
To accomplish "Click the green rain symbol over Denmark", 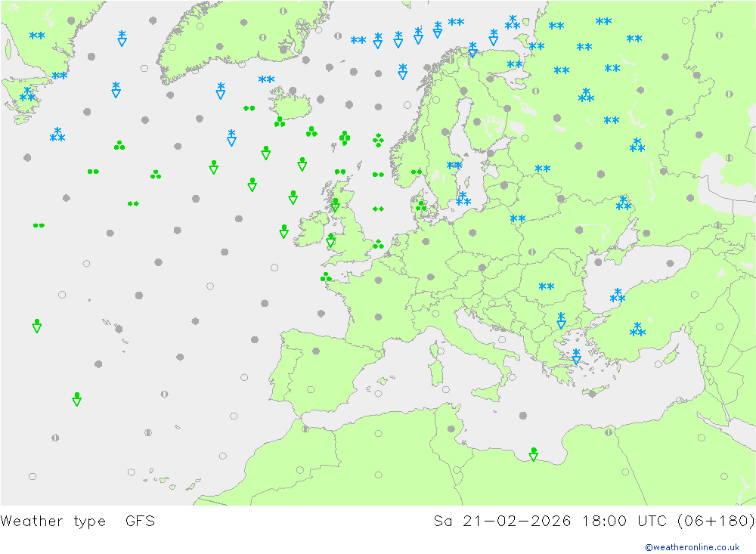I will click(421, 206).
